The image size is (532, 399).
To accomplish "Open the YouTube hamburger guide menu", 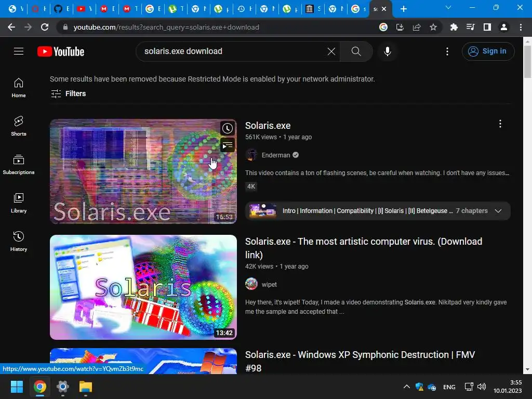I will (19, 51).
